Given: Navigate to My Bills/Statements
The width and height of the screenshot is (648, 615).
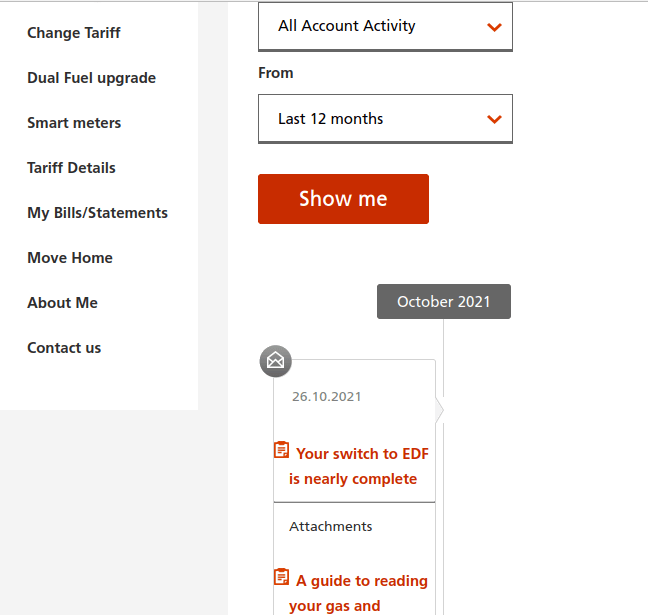Looking at the screenshot, I should point(97,213).
